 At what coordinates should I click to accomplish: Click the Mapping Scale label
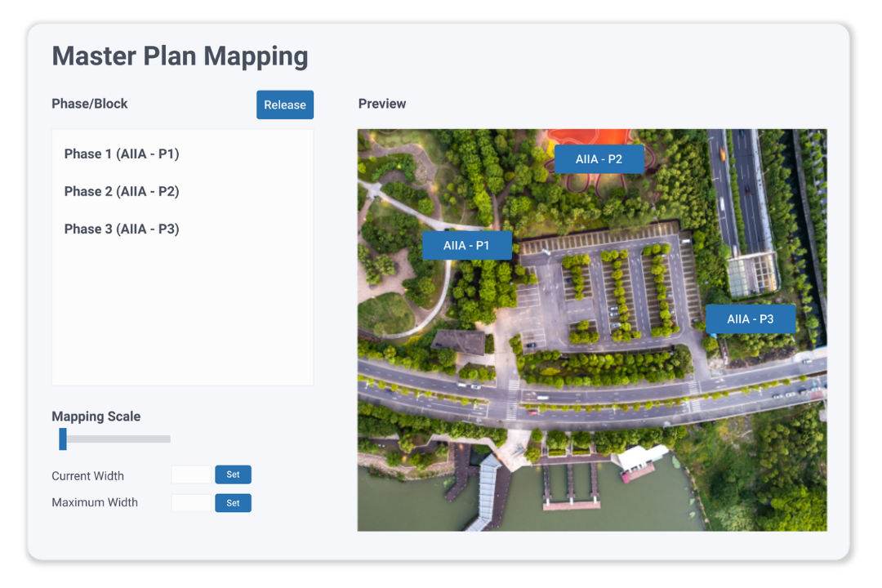96,416
